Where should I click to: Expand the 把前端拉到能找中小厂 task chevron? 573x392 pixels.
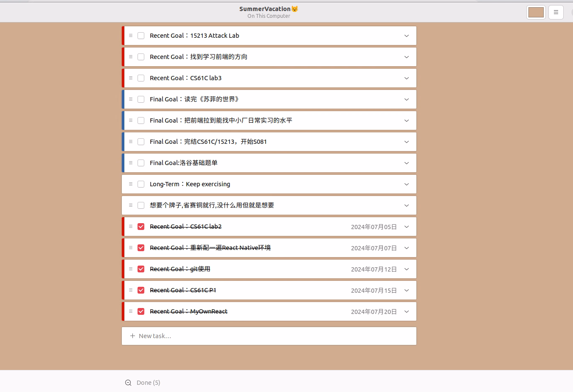coord(407,120)
